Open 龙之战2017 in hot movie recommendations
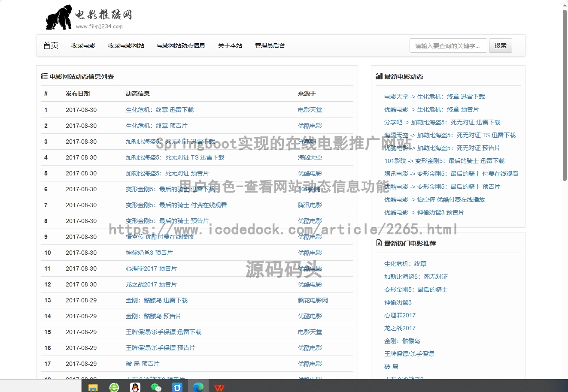 [400, 328]
